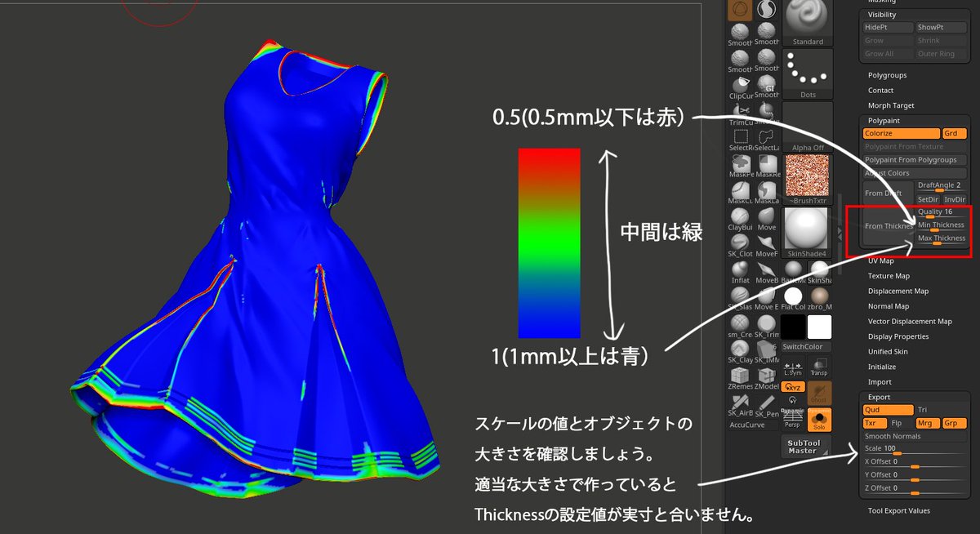The image size is (980, 534).
Task: Select the ClipCurve brush
Action: (x=741, y=87)
